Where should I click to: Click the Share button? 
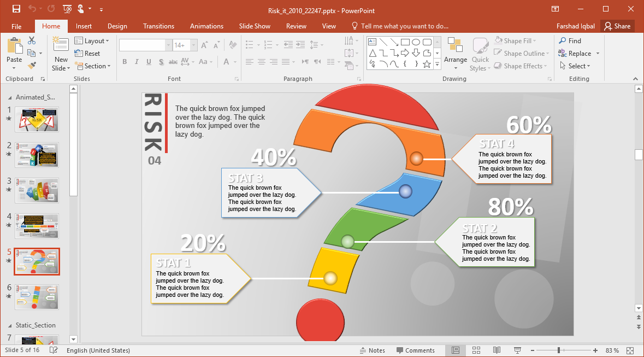[x=618, y=26]
